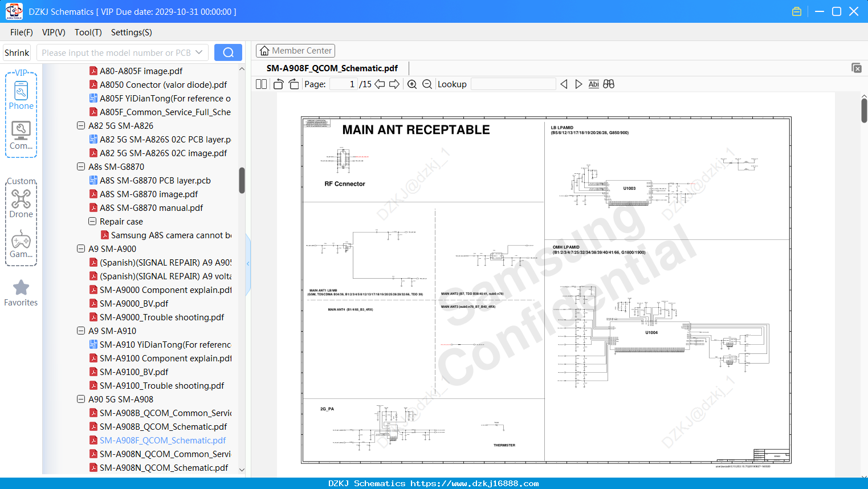Open the File(F) menu
This screenshot has width=868, height=489.
[22, 32]
